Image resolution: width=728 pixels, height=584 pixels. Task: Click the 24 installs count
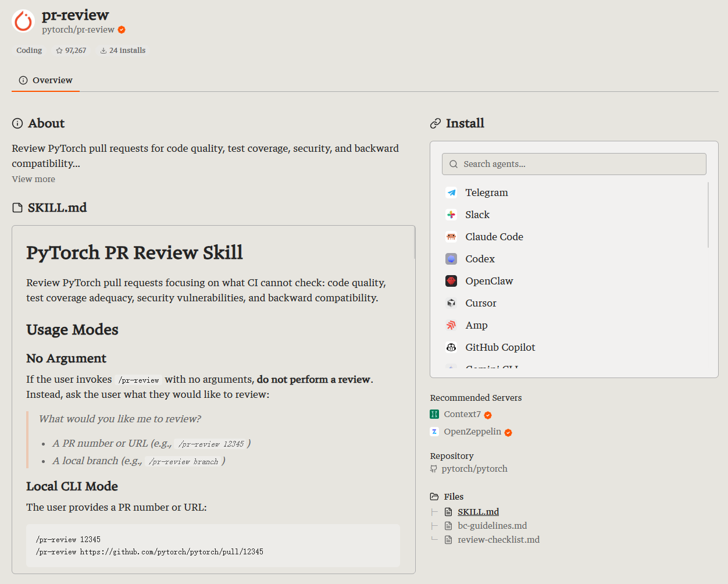123,51
